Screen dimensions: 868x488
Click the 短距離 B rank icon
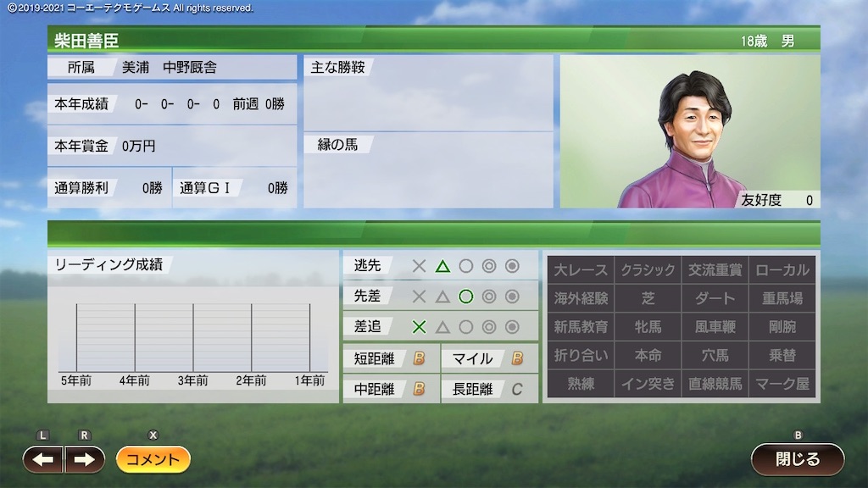[x=419, y=358]
